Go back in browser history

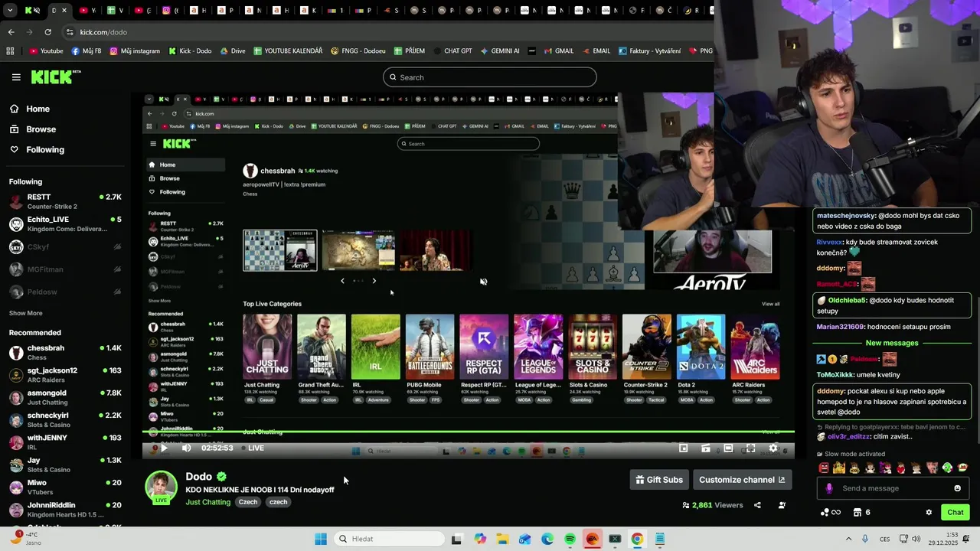click(x=11, y=32)
